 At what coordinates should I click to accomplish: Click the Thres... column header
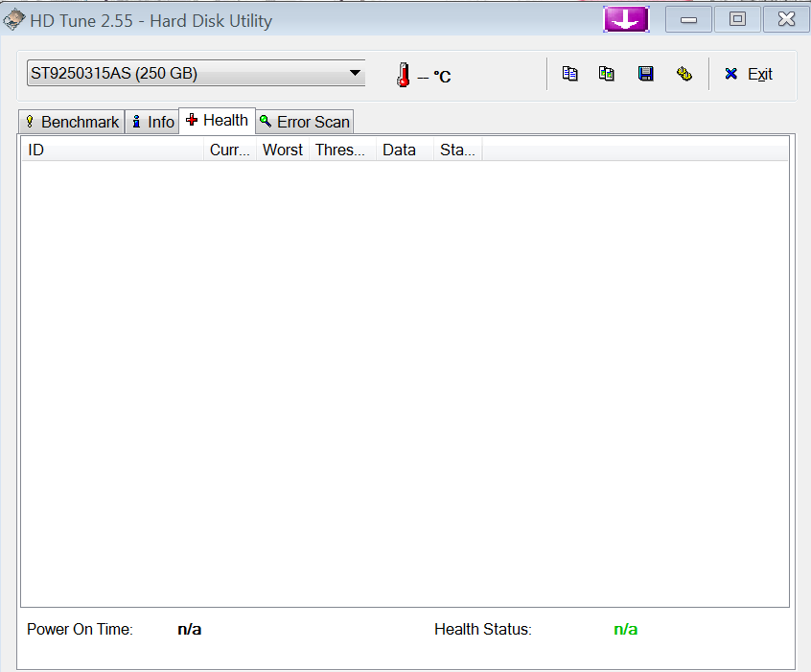[342, 150]
